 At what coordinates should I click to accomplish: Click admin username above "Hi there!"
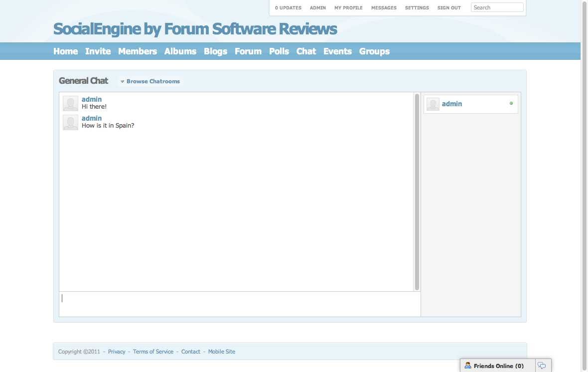coord(92,99)
